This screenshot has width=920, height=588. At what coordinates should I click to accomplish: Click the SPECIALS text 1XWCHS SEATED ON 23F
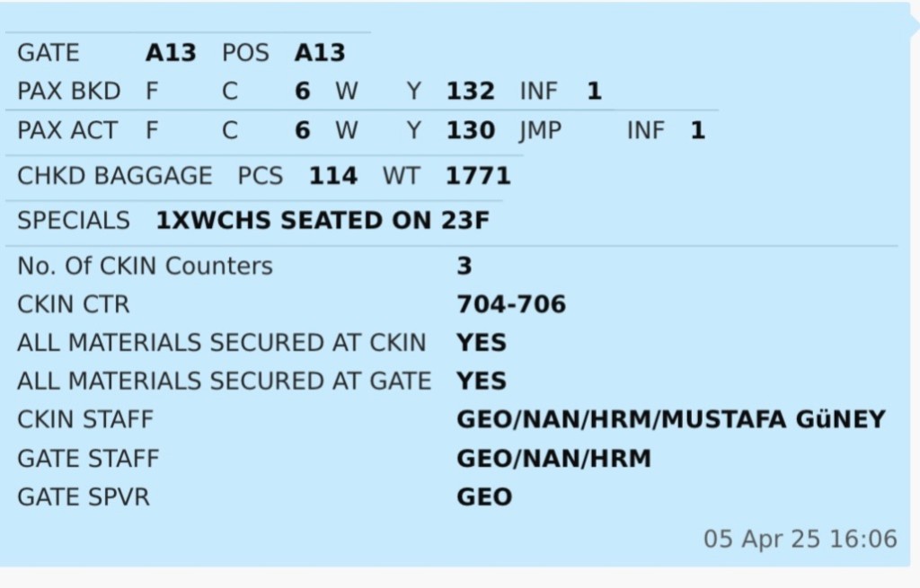click(x=323, y=221)
